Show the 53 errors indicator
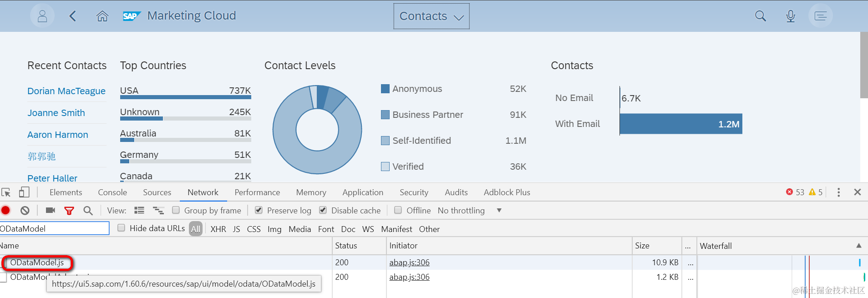 pyautogui.click(x=795, y=192)
